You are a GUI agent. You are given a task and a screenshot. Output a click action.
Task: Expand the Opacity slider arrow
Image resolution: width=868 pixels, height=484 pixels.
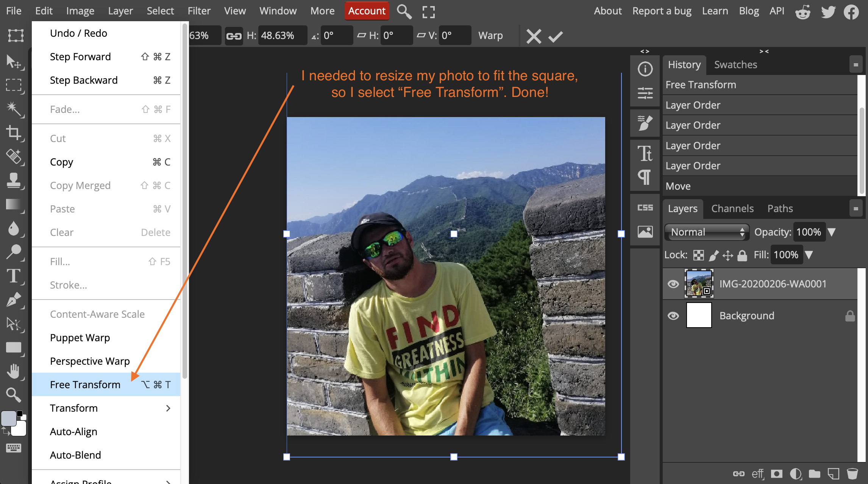[x=832, y=232]
